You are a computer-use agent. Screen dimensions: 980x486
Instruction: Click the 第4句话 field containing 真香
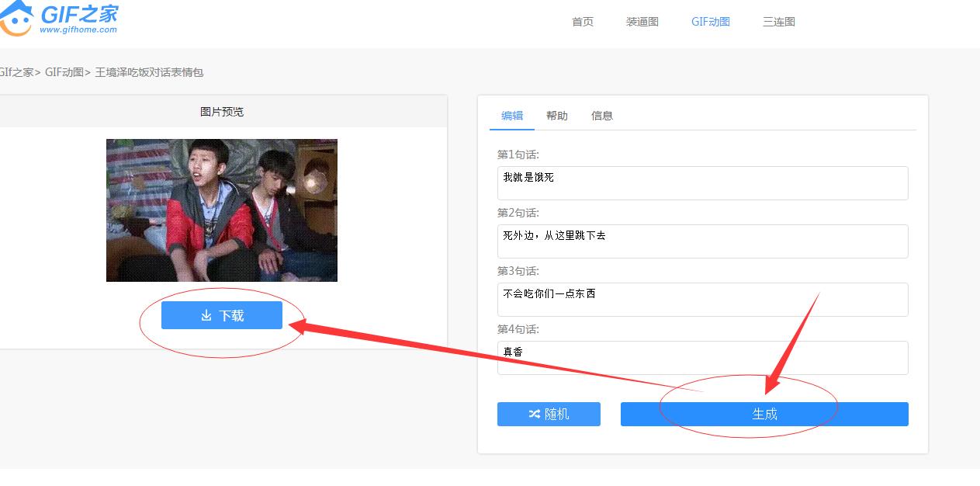click(702, 358)
